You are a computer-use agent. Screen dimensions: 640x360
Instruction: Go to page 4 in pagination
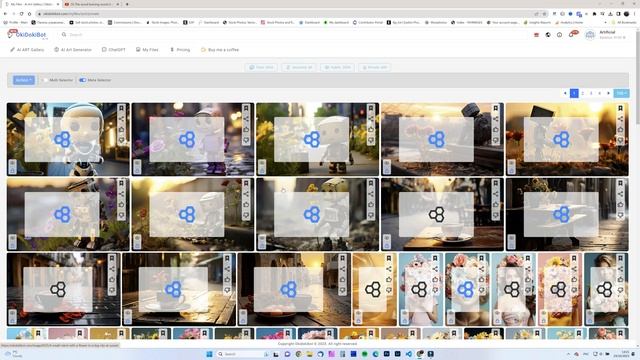pos(600,93)
